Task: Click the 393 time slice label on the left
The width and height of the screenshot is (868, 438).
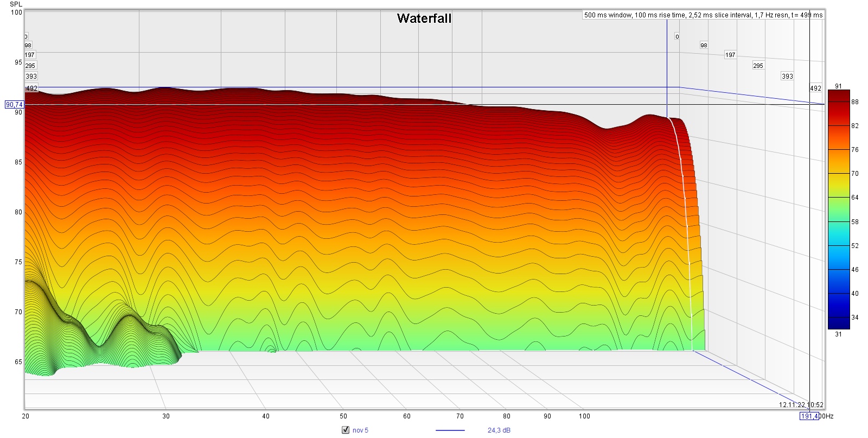Action: (x=31, y=77)
